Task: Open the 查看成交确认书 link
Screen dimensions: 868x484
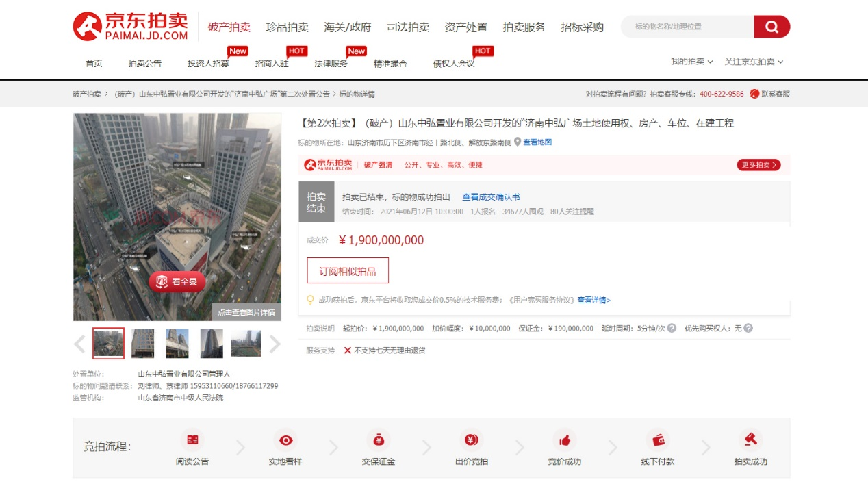Action: (x=491, y=197)
